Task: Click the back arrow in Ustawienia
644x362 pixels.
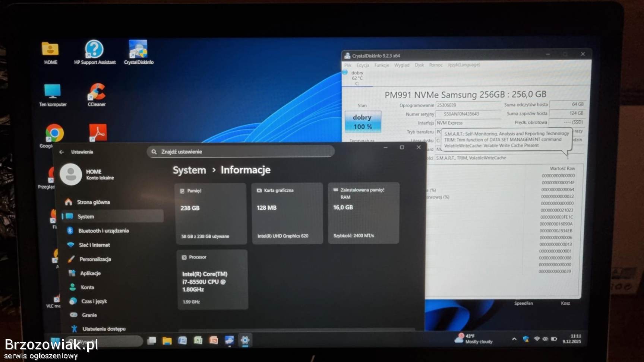Action: [x=62, y=152]
